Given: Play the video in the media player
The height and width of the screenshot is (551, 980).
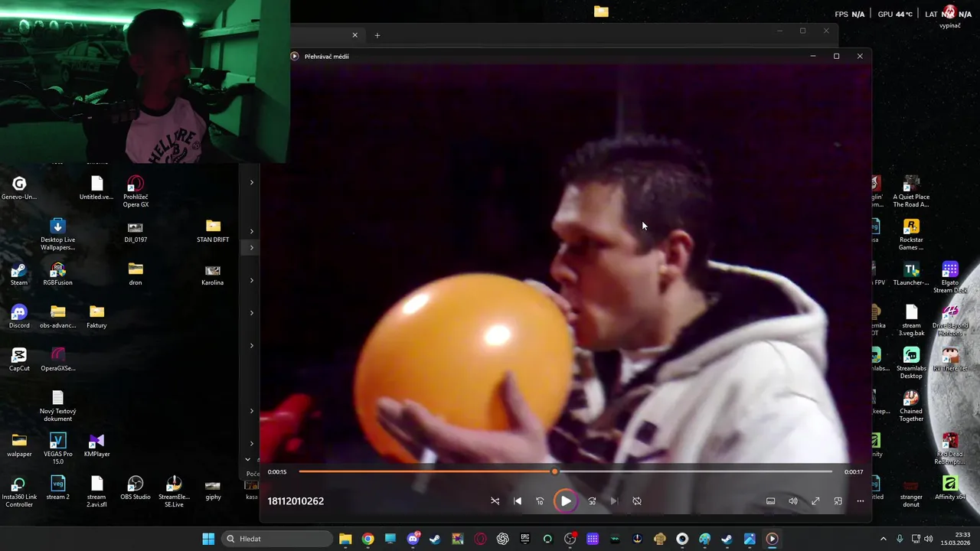Looking at the screenshot, I should pos(565,501).
